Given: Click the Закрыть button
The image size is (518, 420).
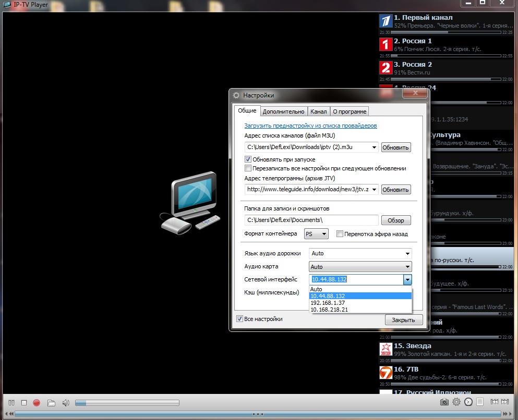Looking at the screenshot, I should pos(403,320).
